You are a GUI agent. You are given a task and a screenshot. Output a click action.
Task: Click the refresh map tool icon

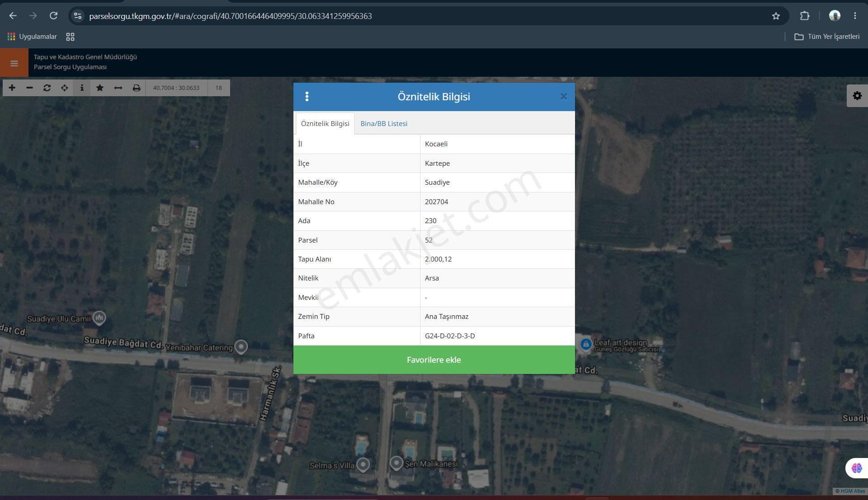[x=47, y=88]
